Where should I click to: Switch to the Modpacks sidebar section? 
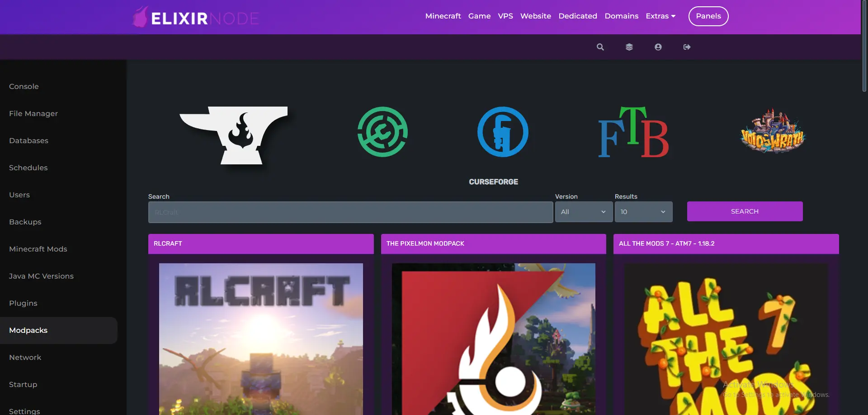(x=28, y=330)
